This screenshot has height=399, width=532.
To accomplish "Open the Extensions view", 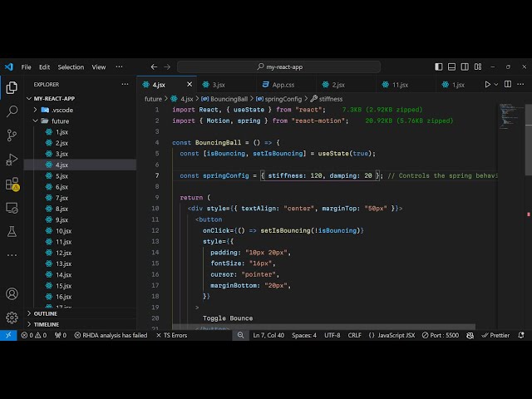I will pyautogui.click(x=12, y=184).
